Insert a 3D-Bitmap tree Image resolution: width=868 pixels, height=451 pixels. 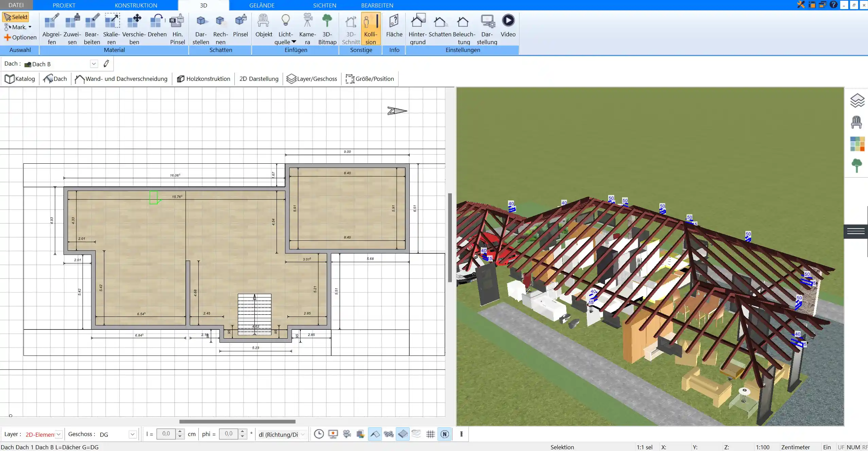pyautogui.click(x=327, y=29)
